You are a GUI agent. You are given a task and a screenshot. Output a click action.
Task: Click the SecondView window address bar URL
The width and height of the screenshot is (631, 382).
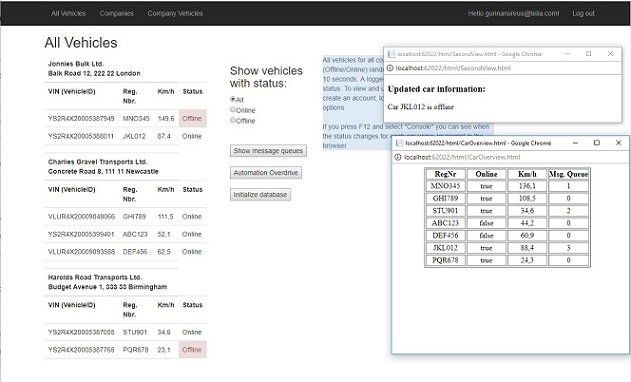click(453, 68)
